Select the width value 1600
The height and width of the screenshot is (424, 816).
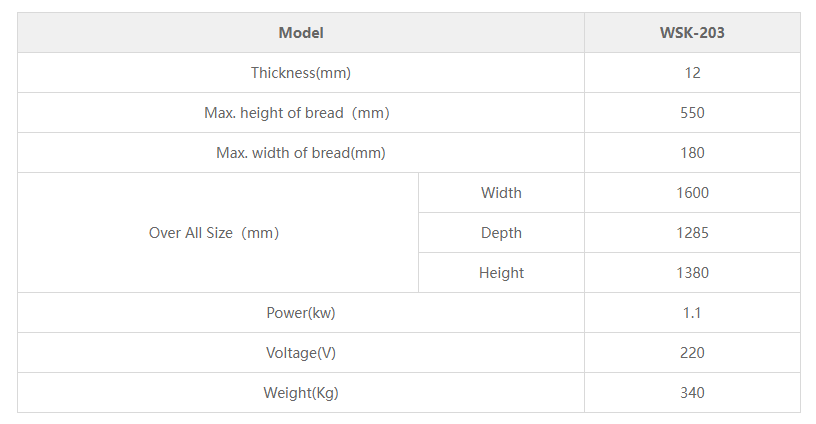pyautogui.click(x=692, y=193)
